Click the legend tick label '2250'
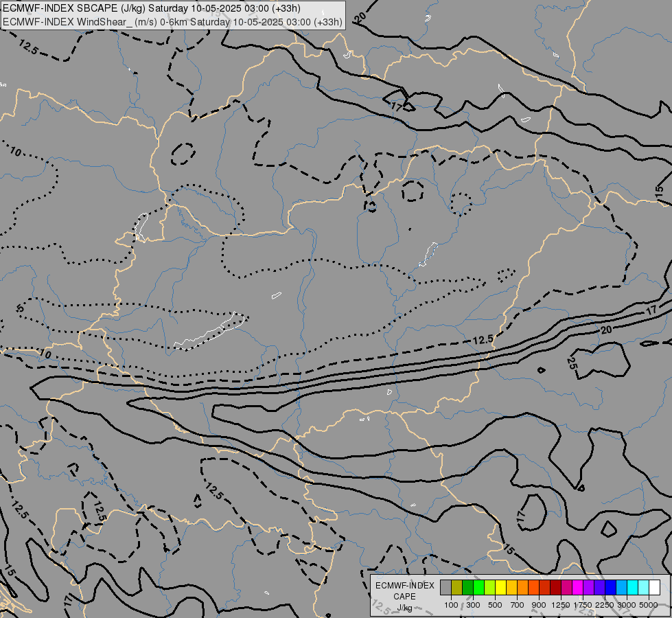Viewport: 672px width, 618px height. tap(605, 605)
